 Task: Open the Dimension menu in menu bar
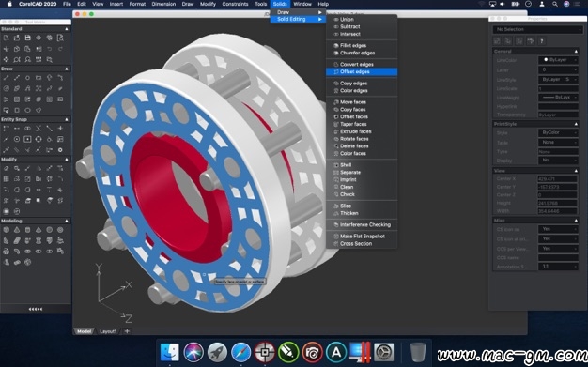[x=163, y=4]
